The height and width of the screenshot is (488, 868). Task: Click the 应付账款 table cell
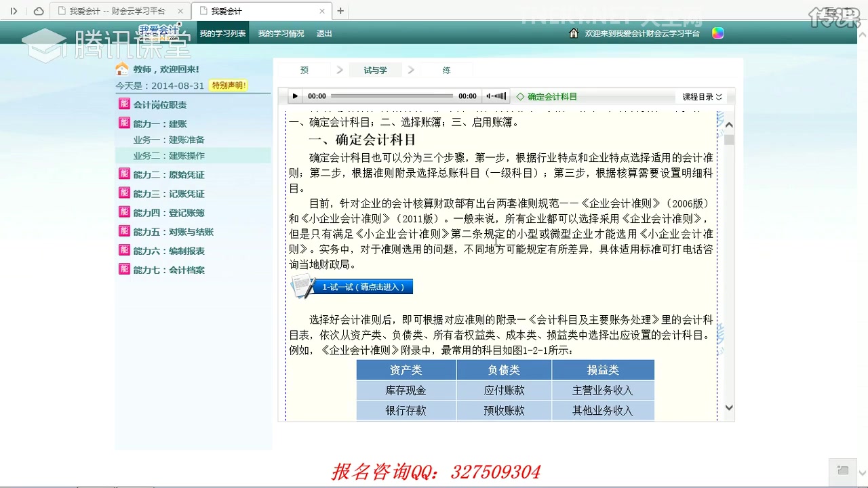pos(504,390)
